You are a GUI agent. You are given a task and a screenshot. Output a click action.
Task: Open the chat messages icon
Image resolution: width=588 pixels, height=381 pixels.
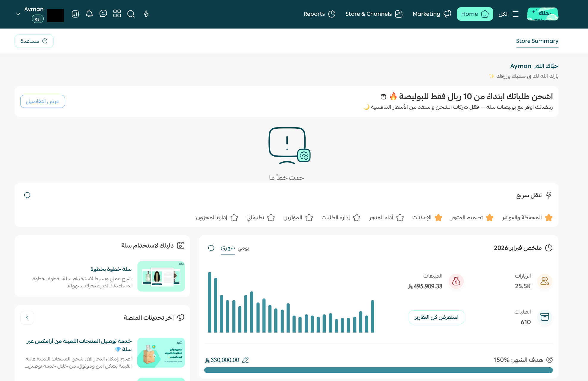click(103, 14)
